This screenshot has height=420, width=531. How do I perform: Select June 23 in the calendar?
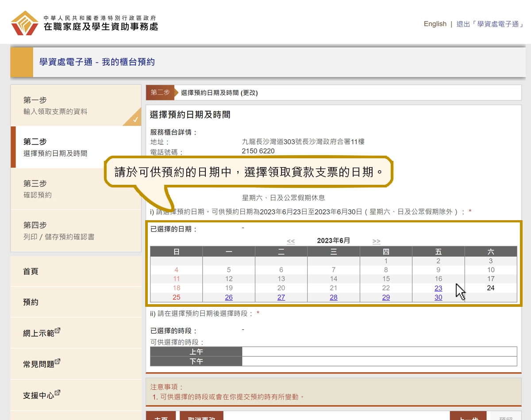439,288
